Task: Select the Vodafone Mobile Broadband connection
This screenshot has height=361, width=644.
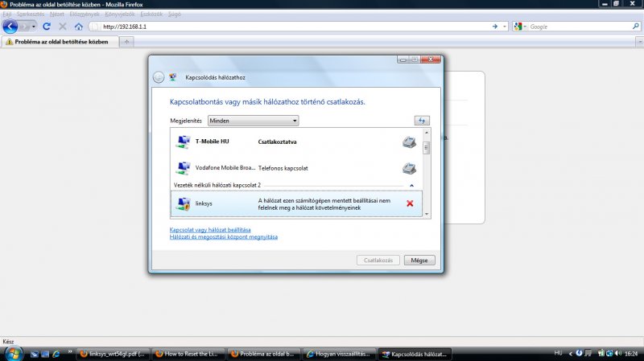Action: click(x=296, y=168)
